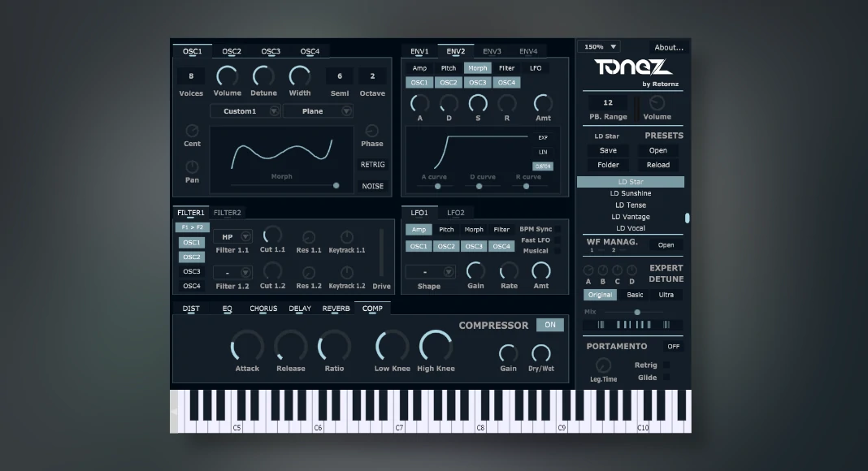This screenshot has width=868, height=471.
Task: Click the OSC1 Detune knob
Action: point(263,76)
